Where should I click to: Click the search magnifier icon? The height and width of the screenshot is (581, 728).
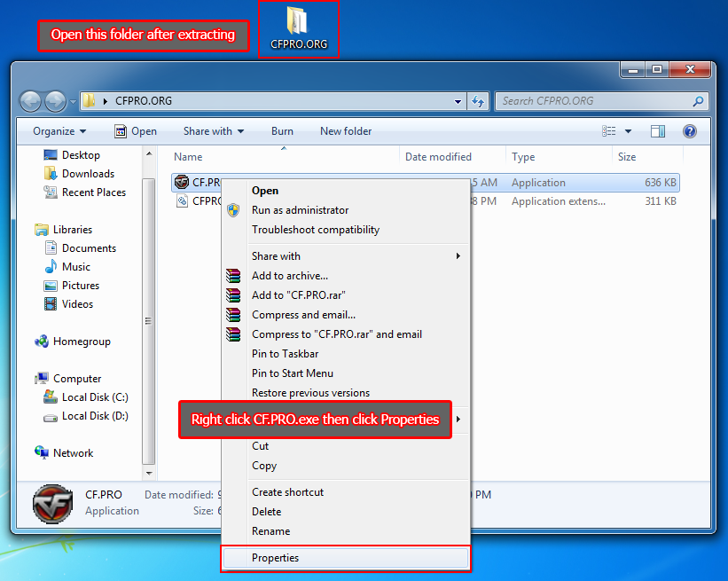(698, 101)
